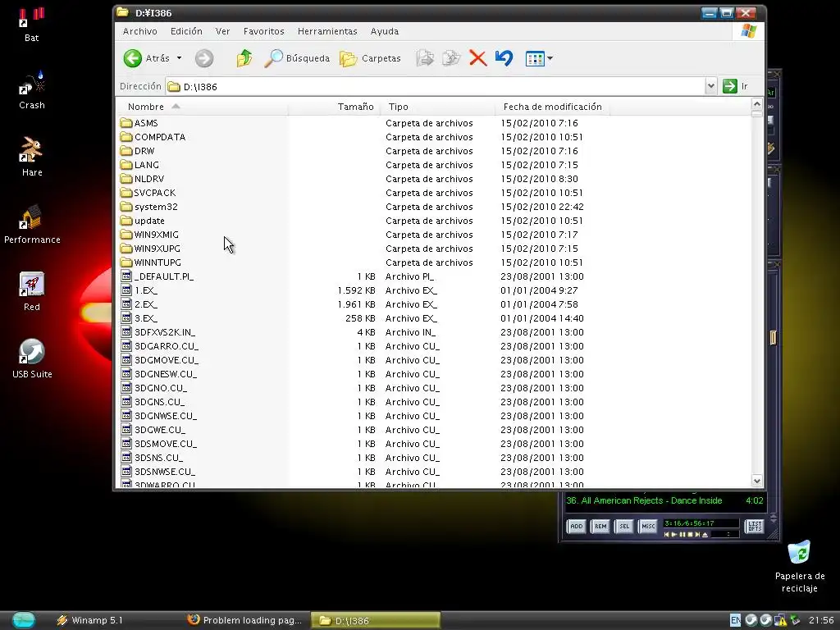Click the red X Delete icon
Viewport: 840px width, 630px height.
477,58
